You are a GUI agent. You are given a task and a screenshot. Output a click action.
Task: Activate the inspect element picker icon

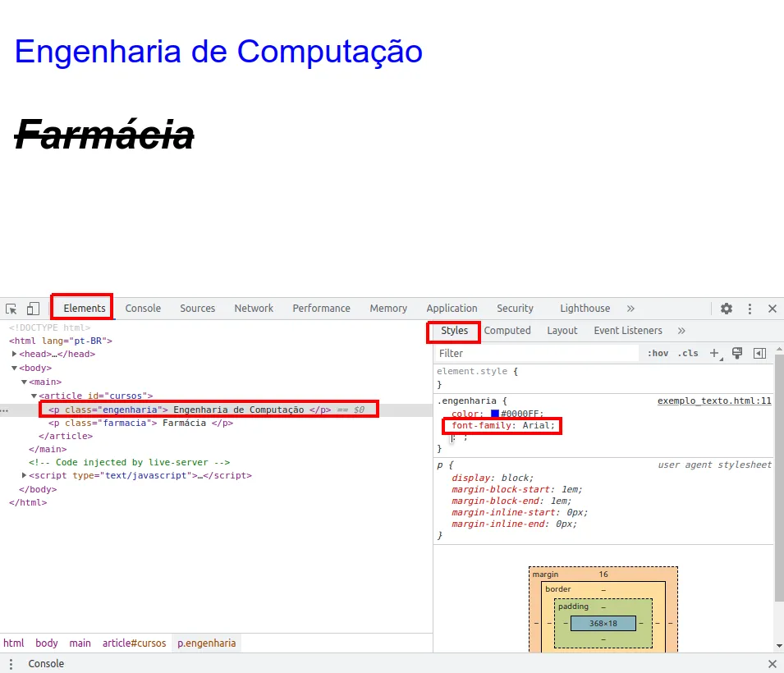pos(11,309)
